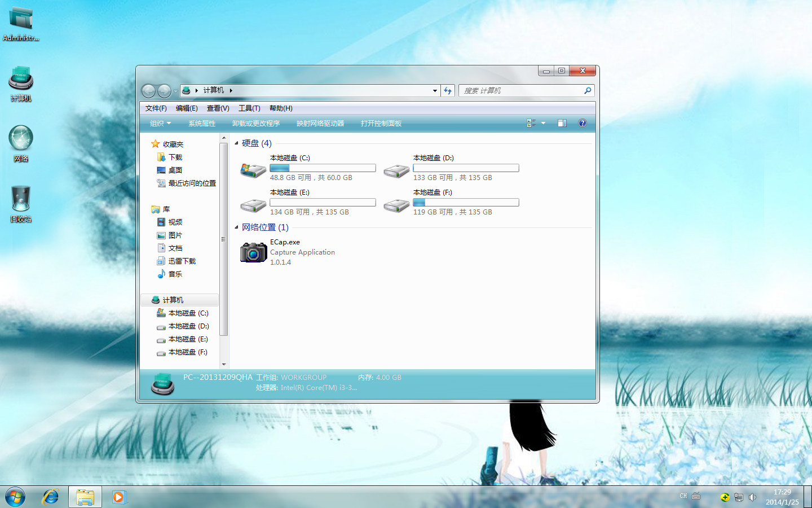Open Videos library in sidebar
This screenshot has height=508, width=812.
pyautogui.click(x=170, y=222)
